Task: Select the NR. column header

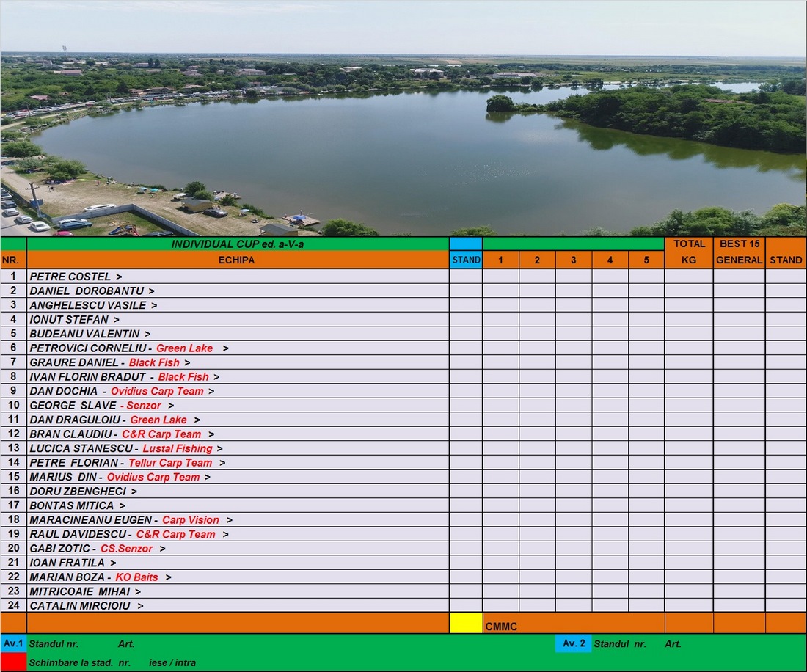Action: click(x=13, y=260)
